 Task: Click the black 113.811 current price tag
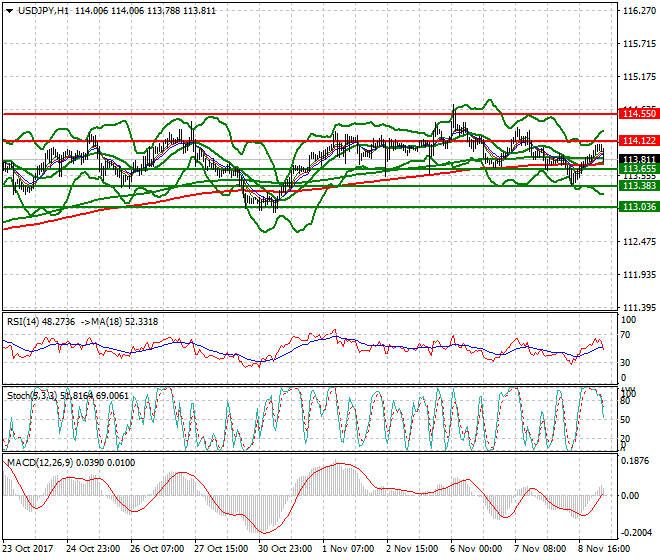638,160
